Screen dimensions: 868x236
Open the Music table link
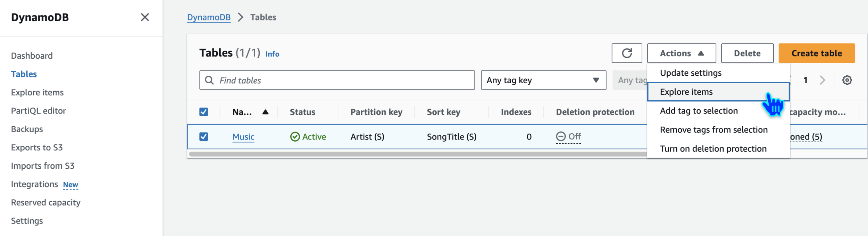(243, 137)
